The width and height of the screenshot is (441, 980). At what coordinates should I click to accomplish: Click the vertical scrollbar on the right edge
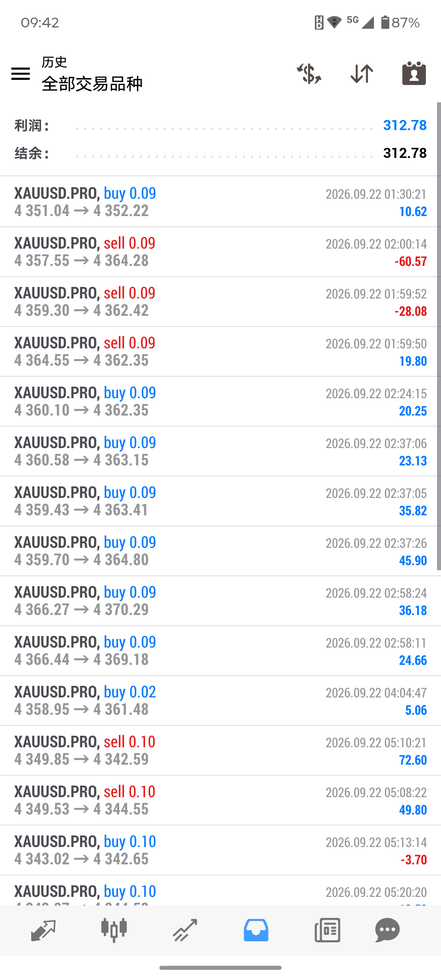pyautogui.click(x=439, y=336)
